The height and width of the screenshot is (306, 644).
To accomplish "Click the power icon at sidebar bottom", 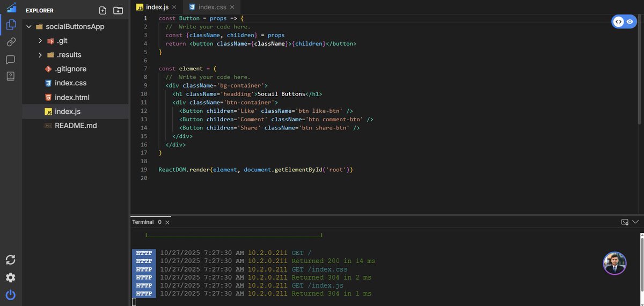I will [11, 295].
